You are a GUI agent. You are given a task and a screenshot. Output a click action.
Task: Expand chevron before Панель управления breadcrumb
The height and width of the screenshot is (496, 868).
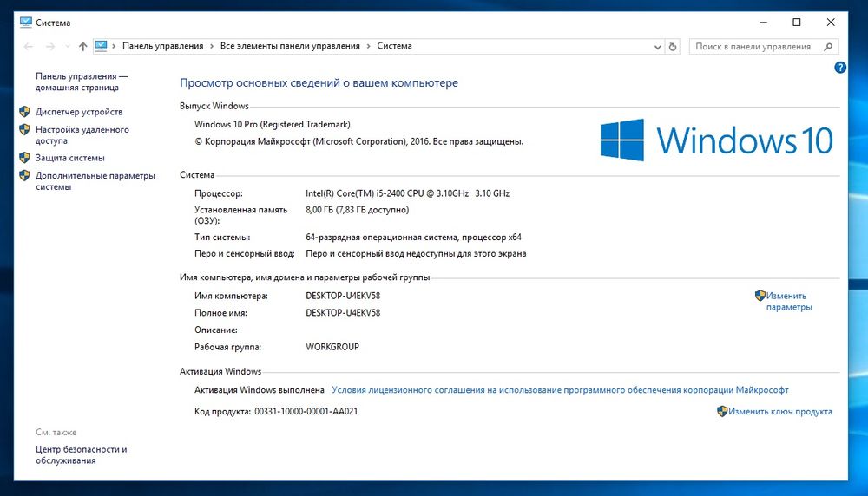(114, 46)
